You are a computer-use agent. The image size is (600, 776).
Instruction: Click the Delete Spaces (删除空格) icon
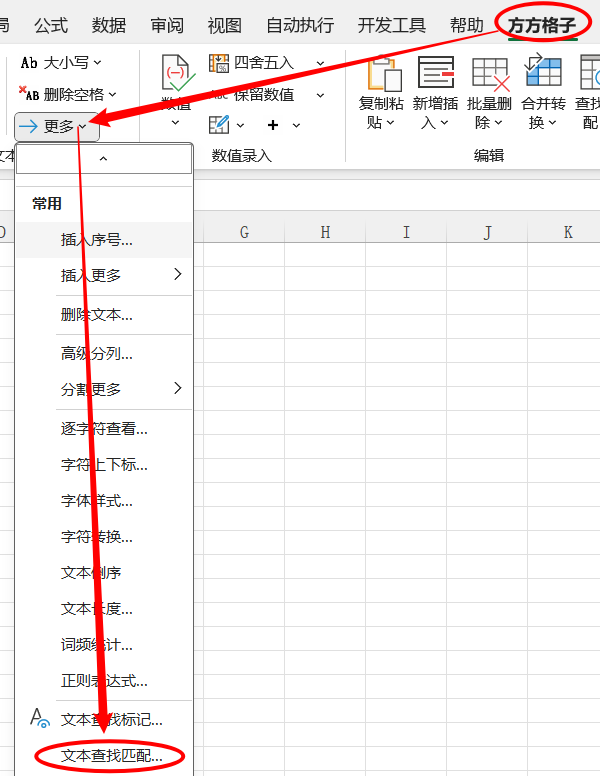(x=30, y=95)
